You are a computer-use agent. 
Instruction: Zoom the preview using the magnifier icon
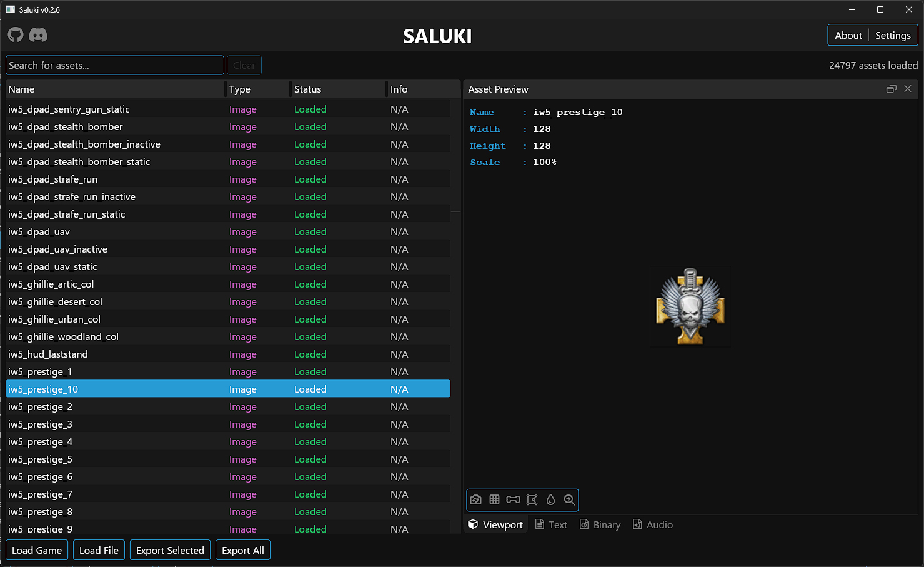pos(569,499)
